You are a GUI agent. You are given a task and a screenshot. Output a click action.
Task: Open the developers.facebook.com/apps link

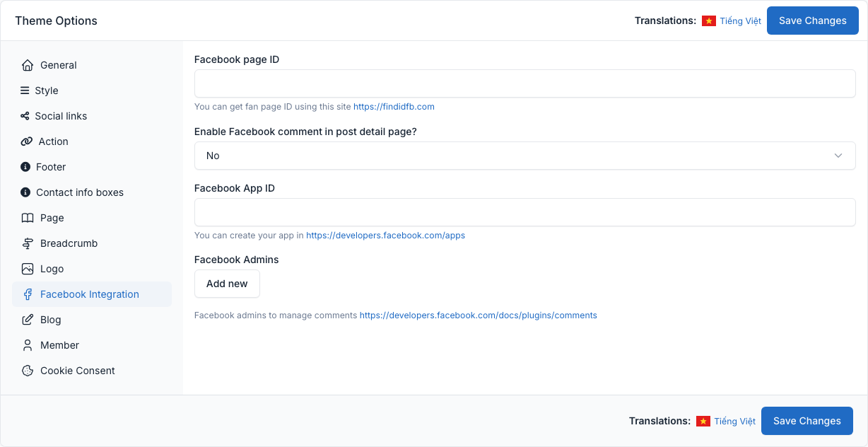(x=385, y=236)
